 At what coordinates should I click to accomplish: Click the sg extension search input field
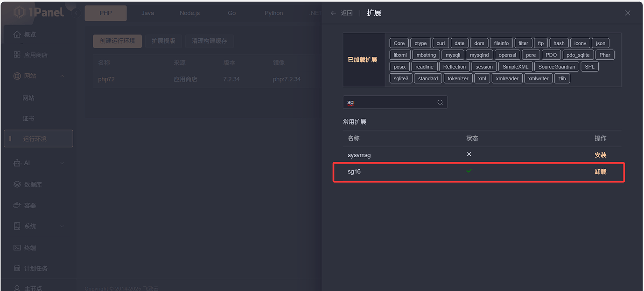[392, 102]
